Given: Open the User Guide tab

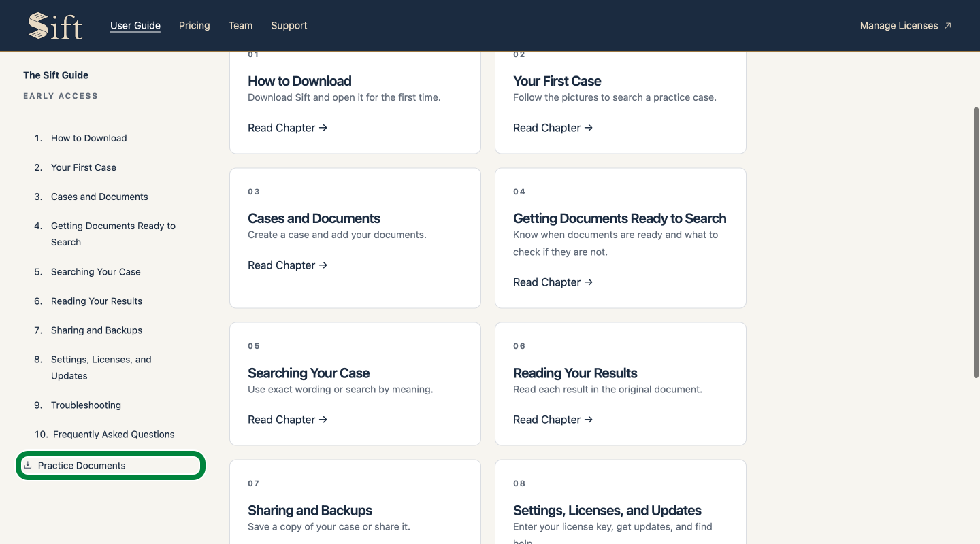Looking at the screenshot, I should click(x=135, y=25).
